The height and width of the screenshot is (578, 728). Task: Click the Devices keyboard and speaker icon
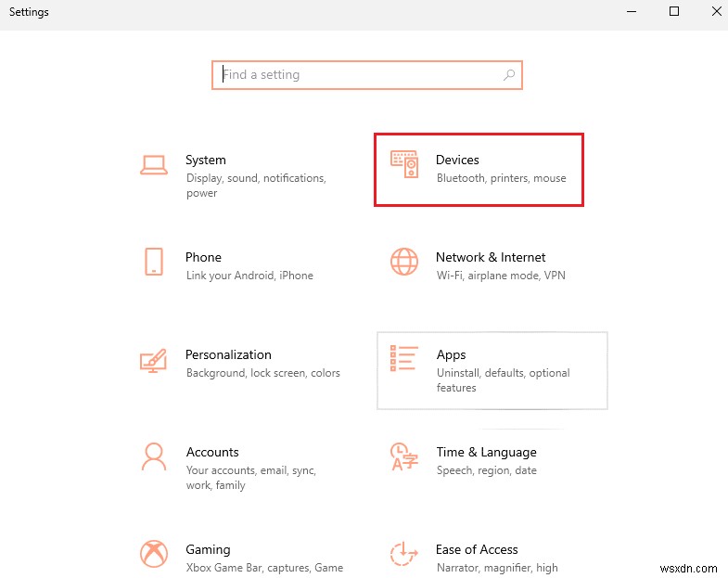click(x=404, y=164)
